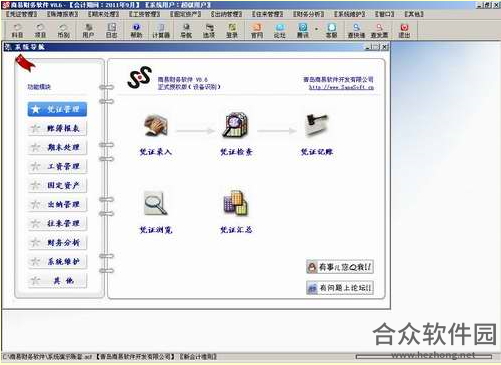This screenshot has height=365, width=501.
Task: Launch the 计算器 calculator from toolbar
Action: click(x=161, y=31)
